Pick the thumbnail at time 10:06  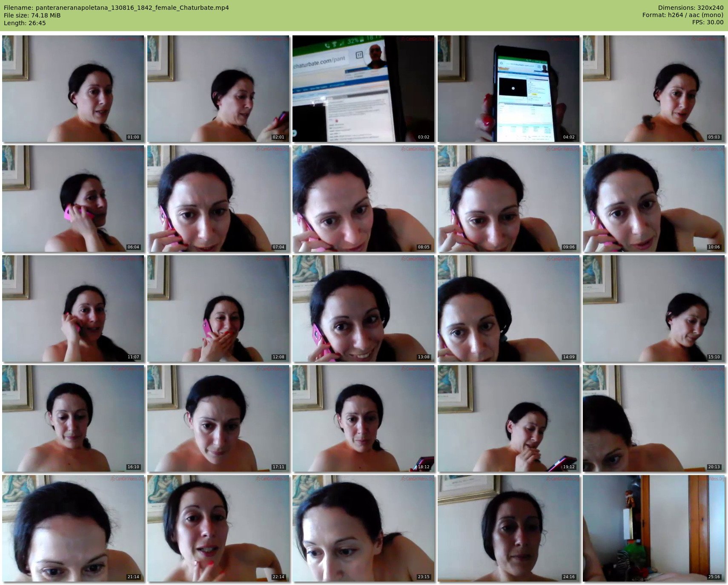click(x=654, y=199)
